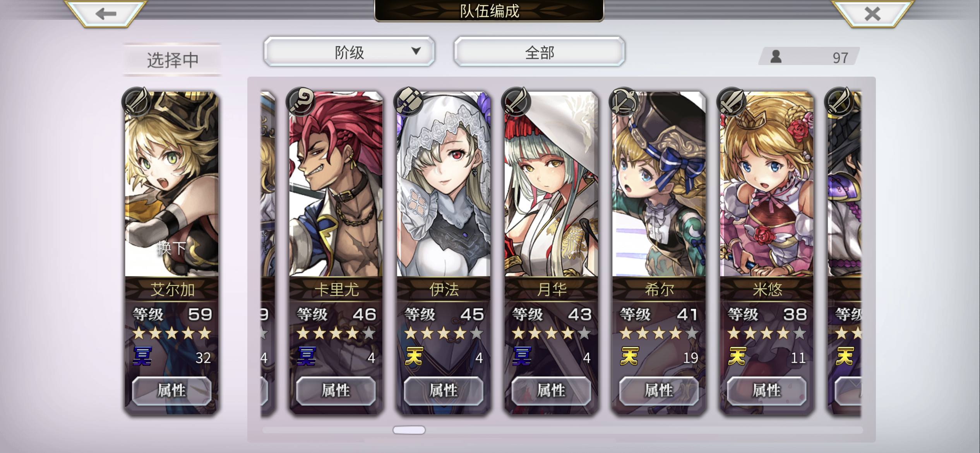This screenshot has height=453, width=980.
Task: Click 属性 button under 卡里尤
Action: (336, 390)
